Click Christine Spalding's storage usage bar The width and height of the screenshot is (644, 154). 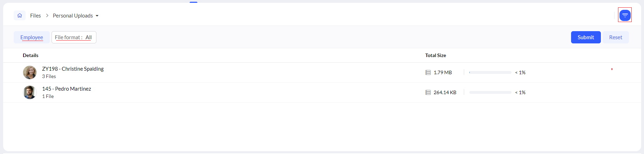[x=490, y=72]
